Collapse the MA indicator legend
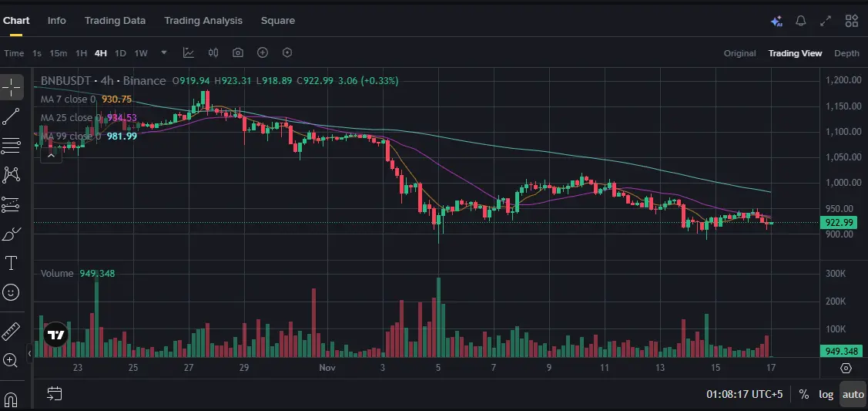This screenshot has width=868, height=411. pyautogui.click(x=51, y=155)
